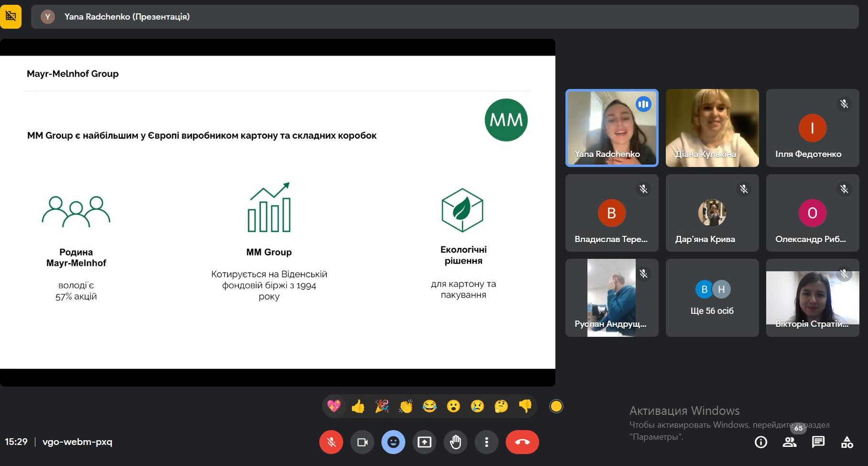Toggle the camera on or off
Image resolution: width=868 pixels, height=466 pixels.
[362, 442]
